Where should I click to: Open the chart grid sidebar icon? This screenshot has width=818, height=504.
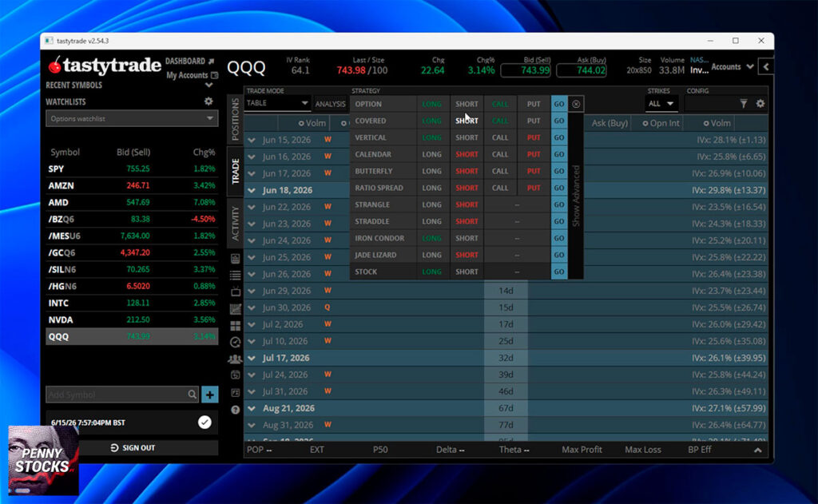pos(236,309)
